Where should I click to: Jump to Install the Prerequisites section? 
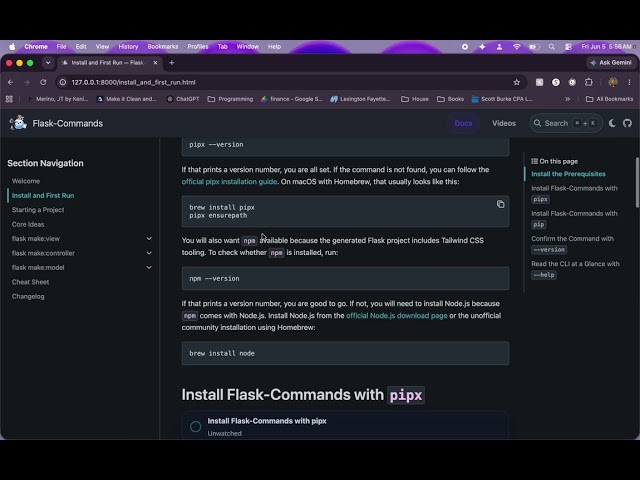568,174
